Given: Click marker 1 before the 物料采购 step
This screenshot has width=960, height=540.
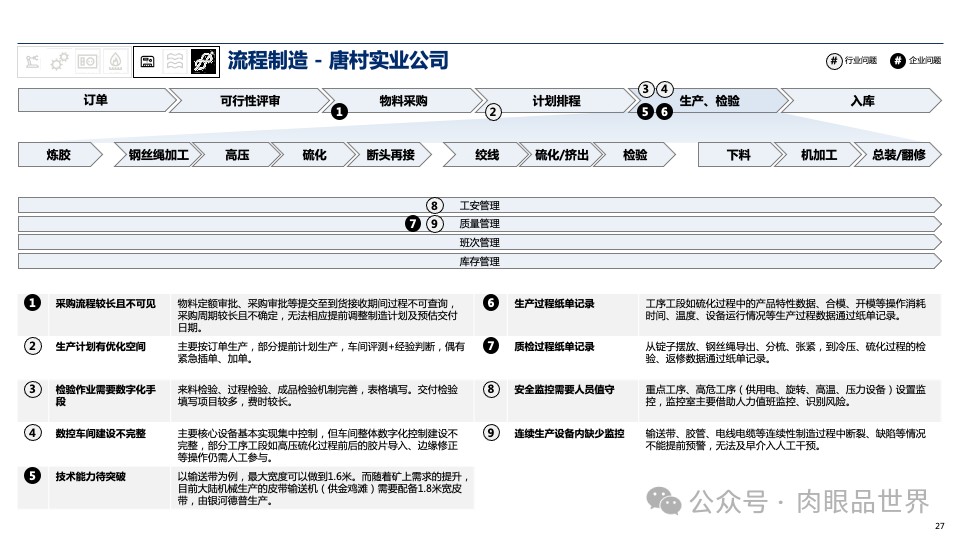Looking at the screenshot, I should click(x=339, y=111).
